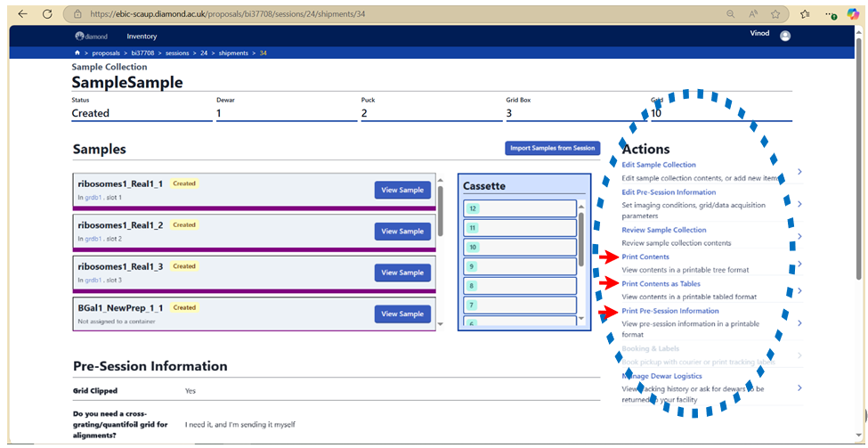
Task: Click the samples list scroll down arrow
Action: pos(441,324)
